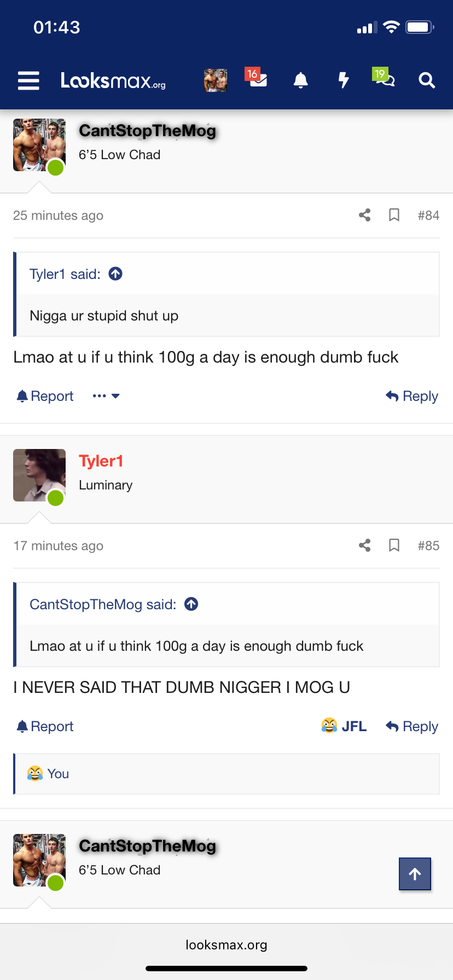Go to Looksmax.org home logo
This screenshot has height=980, width=453.
113,80
